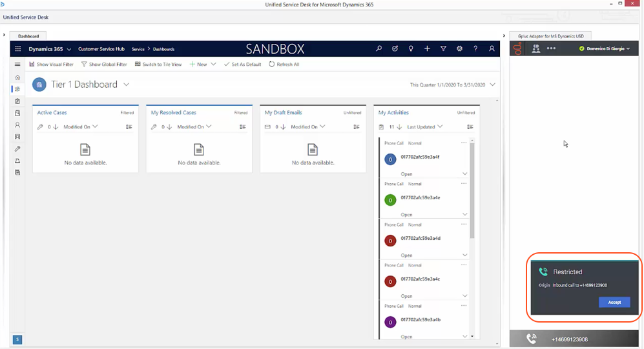Image resolution: width=644 pixels, height=349 pixels.
Task: Open phone call activity 017702afc59e3a4b
Action: click(x=423, y=321)
